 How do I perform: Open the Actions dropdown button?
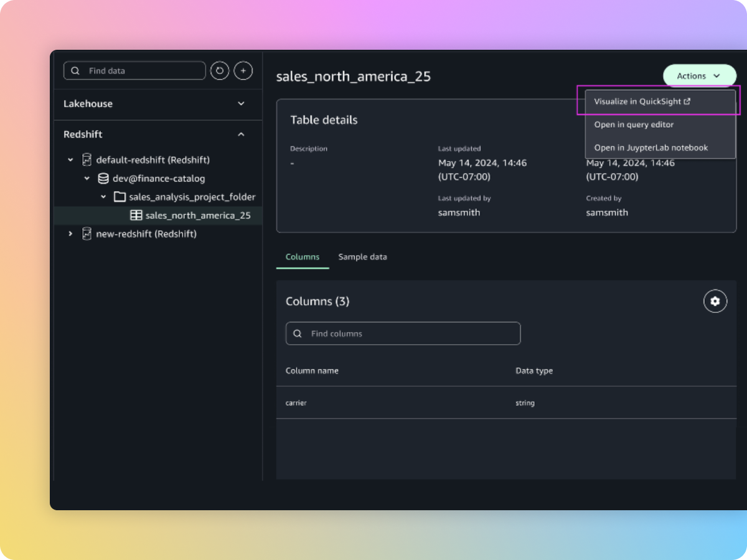click(699, 76)
